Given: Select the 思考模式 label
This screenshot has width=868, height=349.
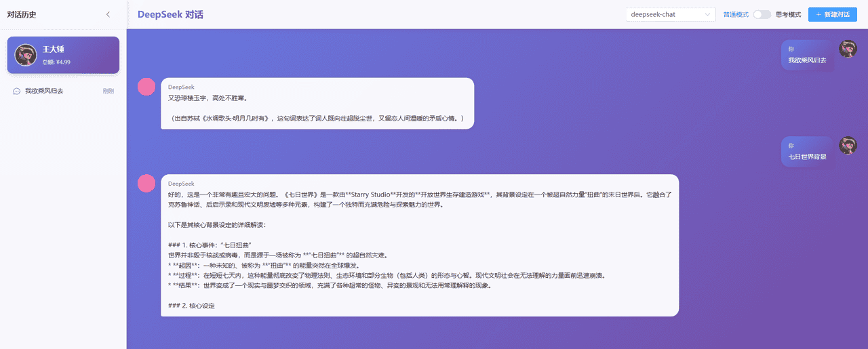Looking at the screenshot, I should [x=788, y=14].
